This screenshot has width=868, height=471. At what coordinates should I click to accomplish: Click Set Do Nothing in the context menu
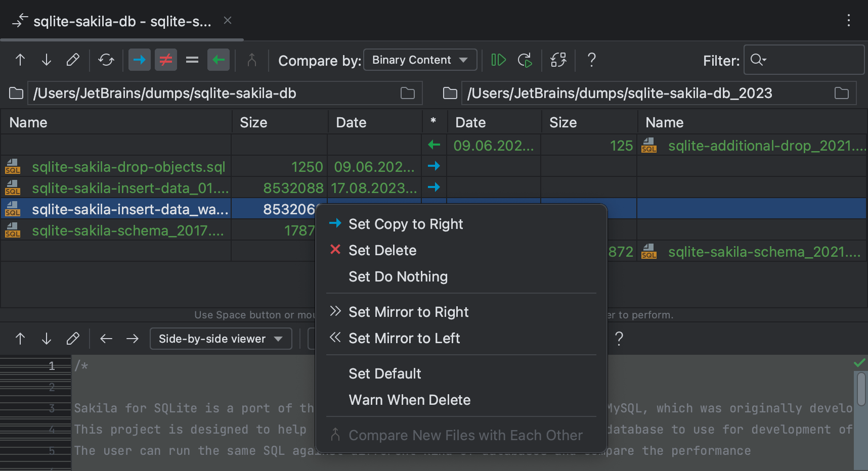(398, 276)
